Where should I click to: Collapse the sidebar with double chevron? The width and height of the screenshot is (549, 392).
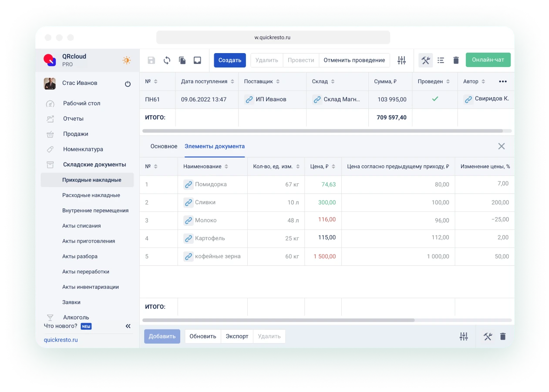(x=128, y=326)
